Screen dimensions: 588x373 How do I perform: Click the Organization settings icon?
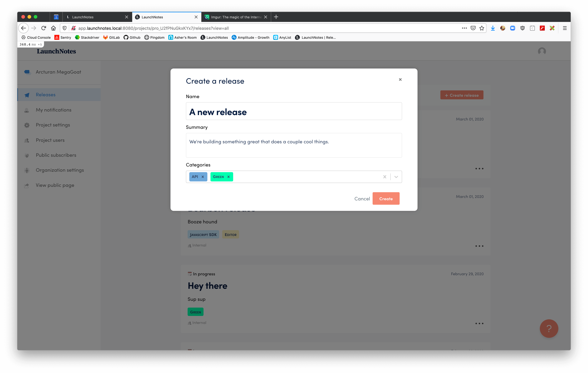pyautogui.click(x=27, y=170)
